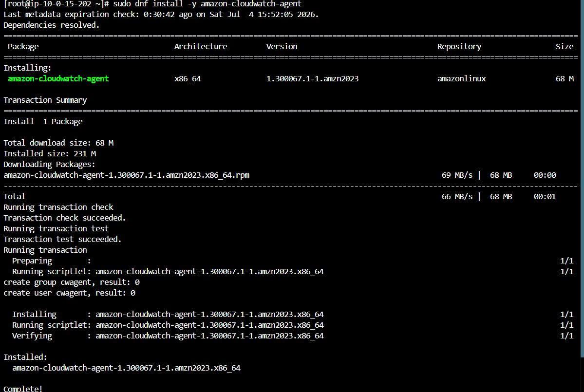Click the .x86_64.rpm file name
The width and height of the screenshot is (584, 392).
pyautogui.click(x=126, y=175)
